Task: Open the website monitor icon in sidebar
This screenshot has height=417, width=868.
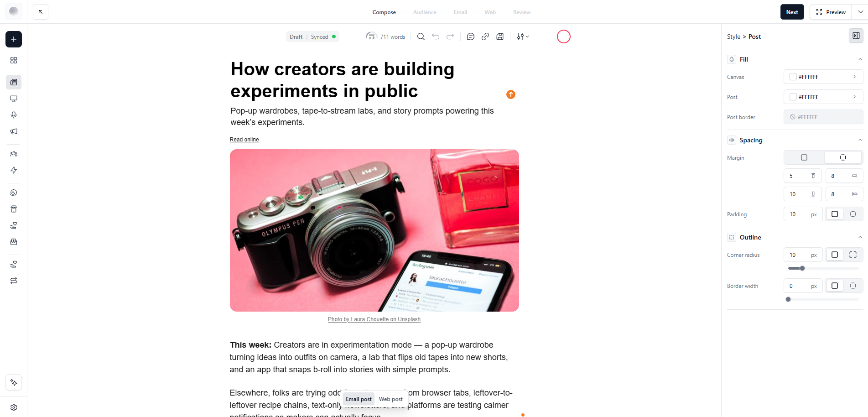Action: click(14, 99)
